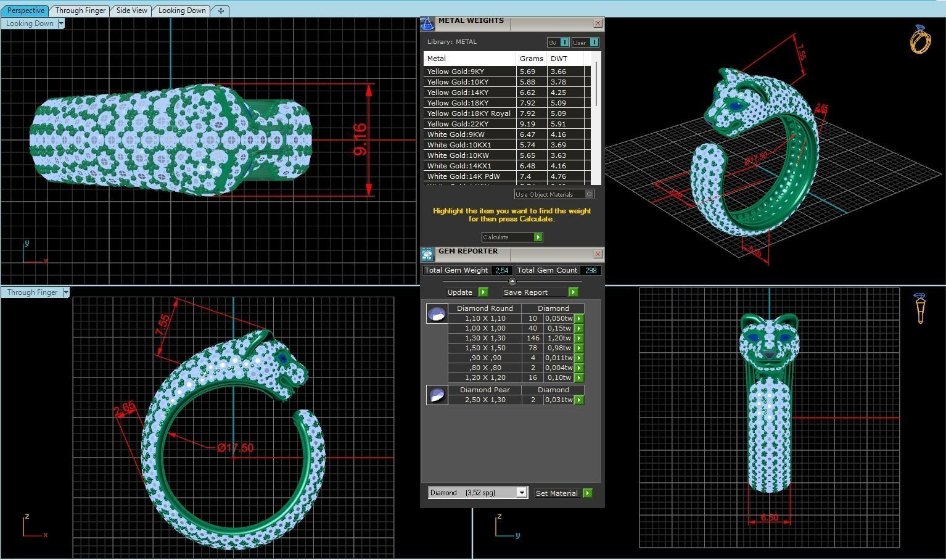This screenshot has height=560, width=946.
Task: Enable Use Object Materials option
Action: pyautogui.click(x=589, y=194)
